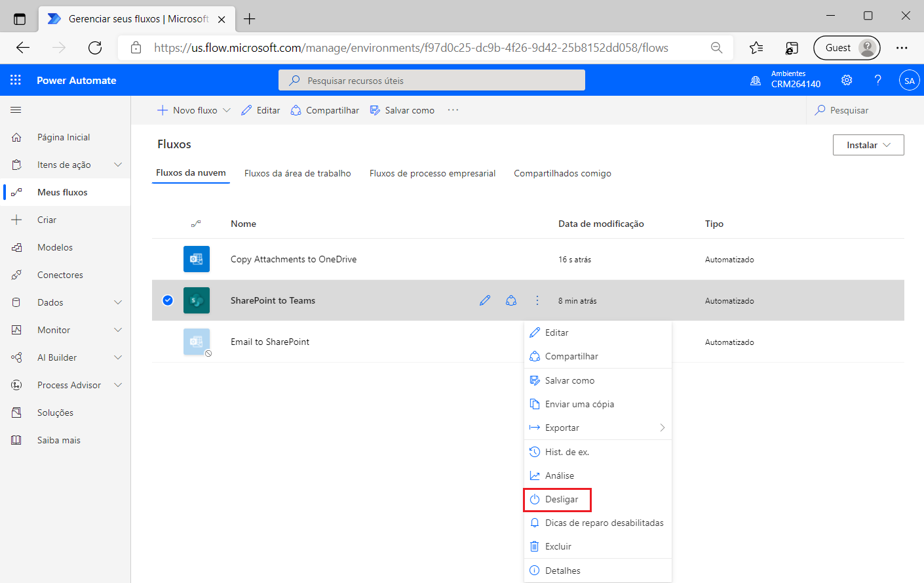Expand the Process Advisor section
The image size is (924, 583).
point(118,385)
